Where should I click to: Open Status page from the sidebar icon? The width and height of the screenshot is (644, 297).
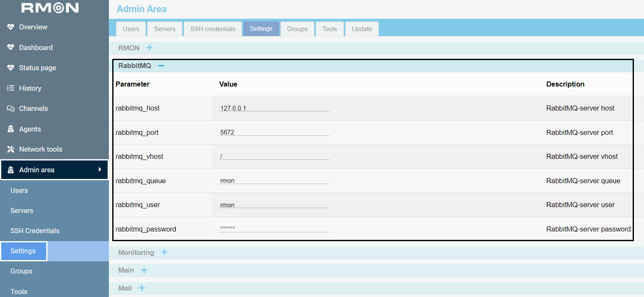[10, 68]
